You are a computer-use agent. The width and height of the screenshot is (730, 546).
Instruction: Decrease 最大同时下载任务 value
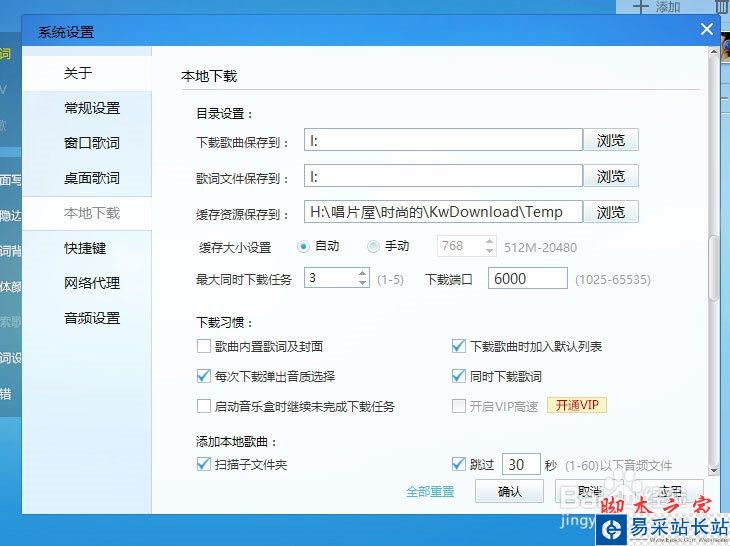click(363, 283)
